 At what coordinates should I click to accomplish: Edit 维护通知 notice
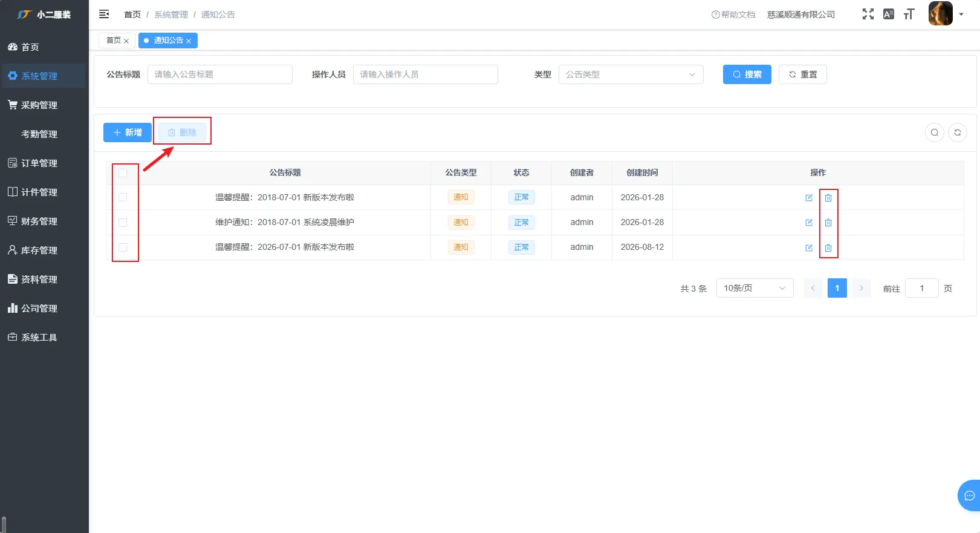809,223
